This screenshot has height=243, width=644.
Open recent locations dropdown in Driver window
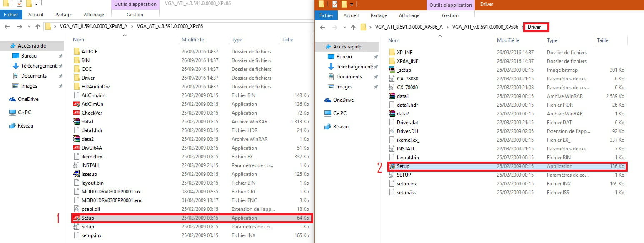pyautogui.click(x=345, y=28)
